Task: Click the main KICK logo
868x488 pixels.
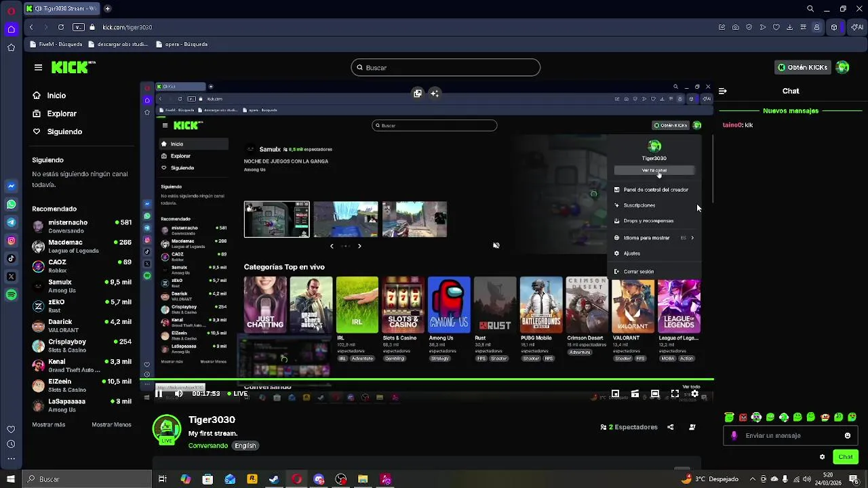Action: pyautogui.click(x=73, y=67)
